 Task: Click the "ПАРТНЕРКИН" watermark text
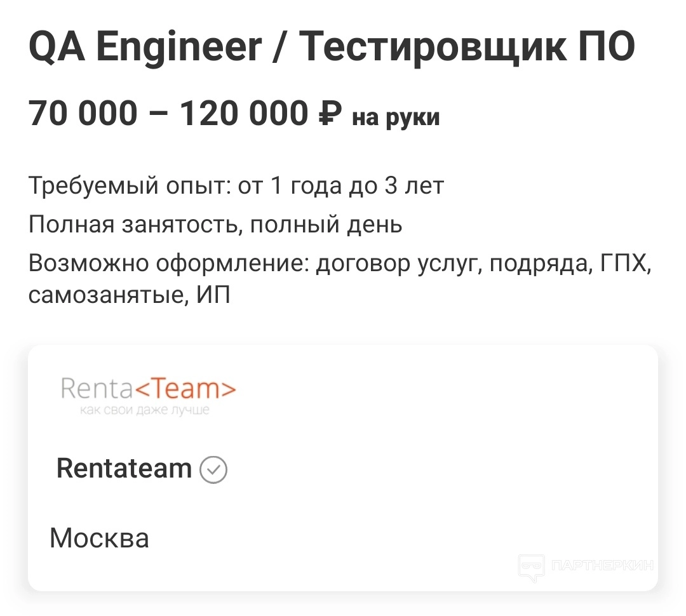(602, 565)
